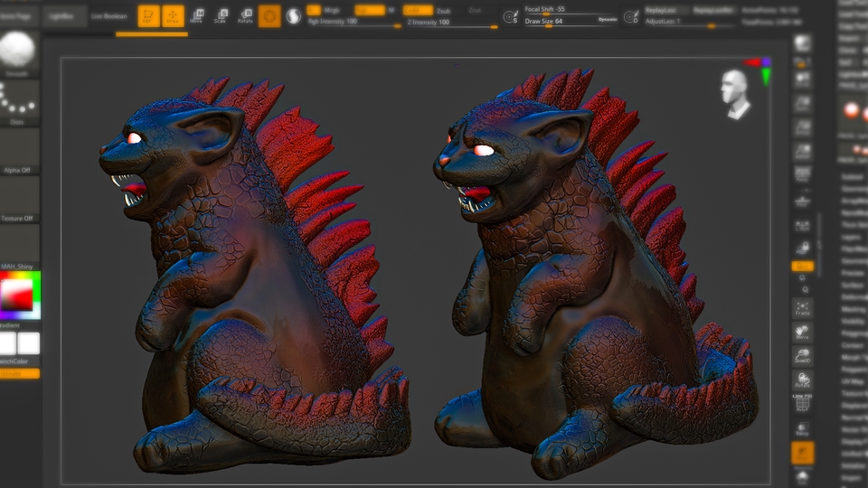Screen dimensions: 868x488
Task: Click the Zoom3D icon
Action: click(x=803, y=356)
